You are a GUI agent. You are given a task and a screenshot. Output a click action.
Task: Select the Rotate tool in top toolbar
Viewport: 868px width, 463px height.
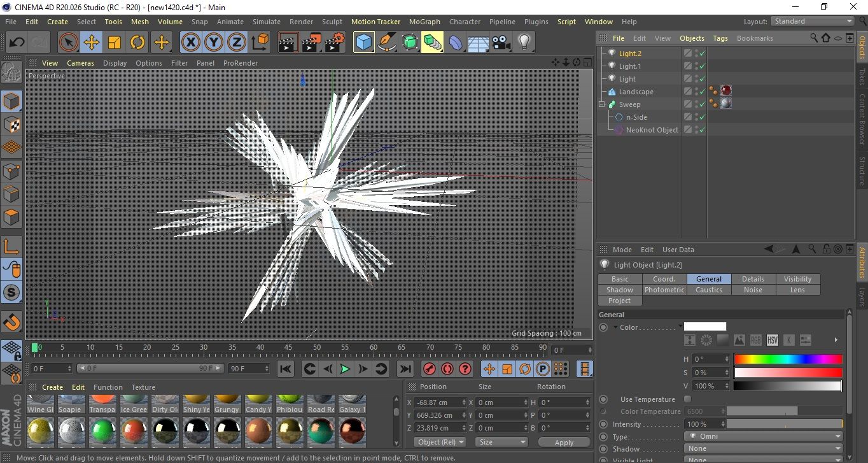(137, 43)
